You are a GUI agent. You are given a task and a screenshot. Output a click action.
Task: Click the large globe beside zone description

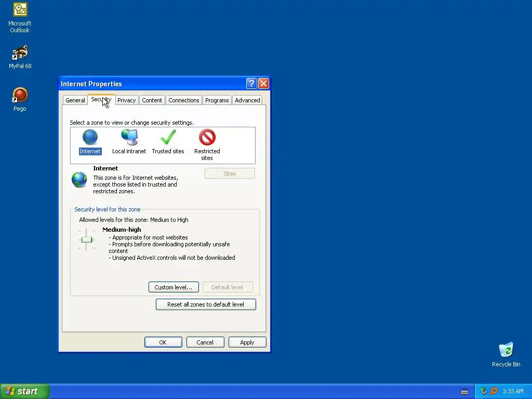click(x=79, y=179)
